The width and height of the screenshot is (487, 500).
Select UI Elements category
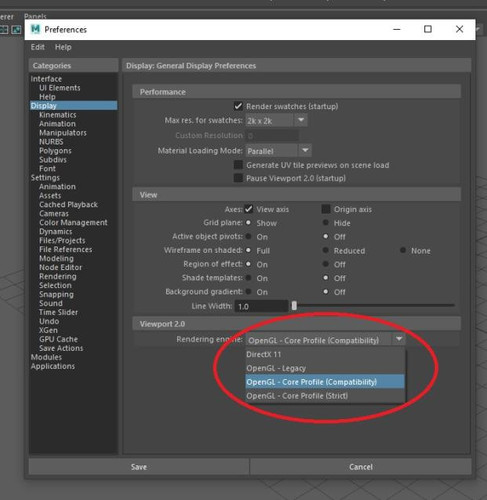(x=60, y=88)
